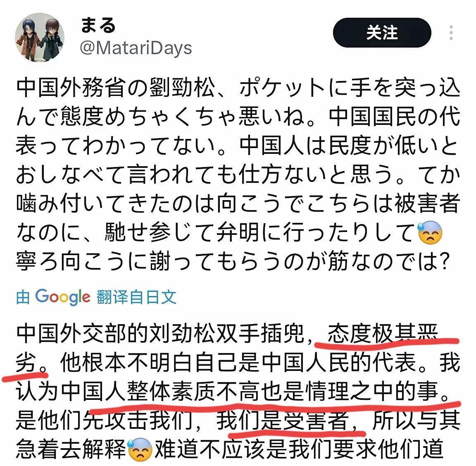Image resolution: width=476 pixels, height=466 pixels.
Task: Click the Japanese line starting 中国外務省の劉勁松
Action: coord(238,88)
